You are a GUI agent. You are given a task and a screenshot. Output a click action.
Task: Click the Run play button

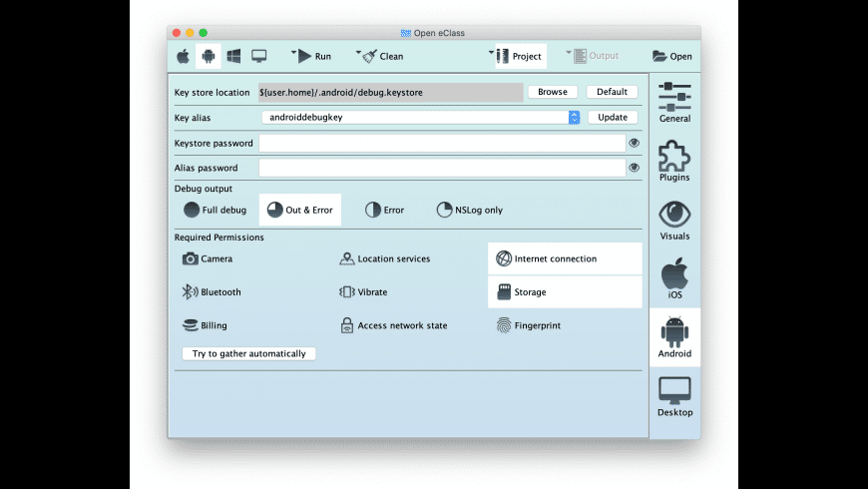pyautogui.click(x=314, y=56)
